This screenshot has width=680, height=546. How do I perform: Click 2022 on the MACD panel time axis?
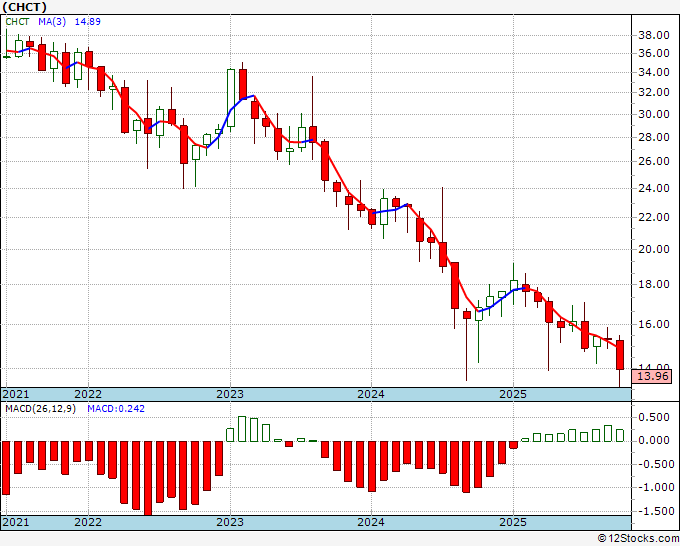[88, 522]
